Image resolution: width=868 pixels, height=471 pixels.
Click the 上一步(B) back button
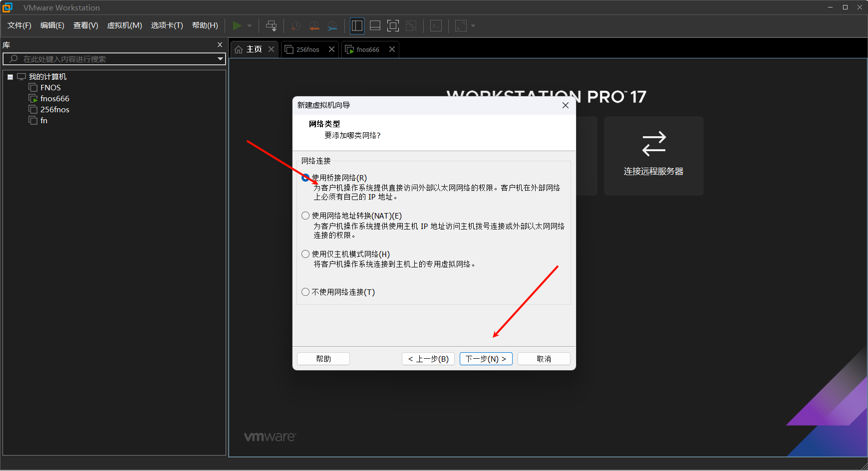428,359
